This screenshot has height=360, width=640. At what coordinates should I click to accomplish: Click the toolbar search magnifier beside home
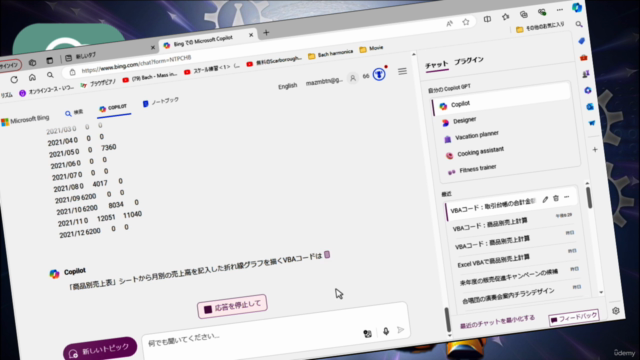(50, 75)
